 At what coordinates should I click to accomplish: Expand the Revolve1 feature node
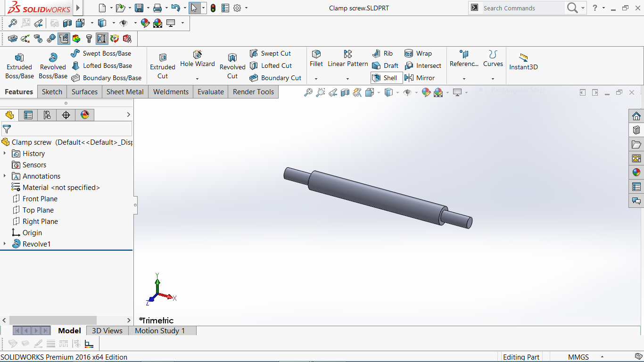point(5,244)
